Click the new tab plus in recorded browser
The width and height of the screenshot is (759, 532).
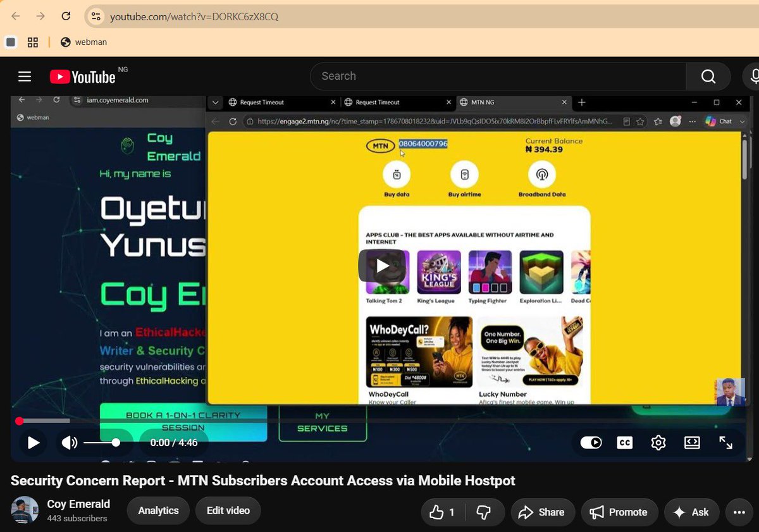click(x=582, y=102)
